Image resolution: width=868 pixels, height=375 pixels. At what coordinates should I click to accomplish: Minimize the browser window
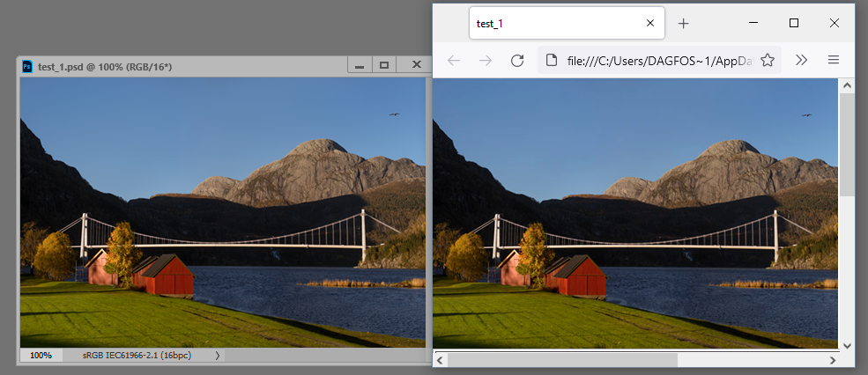pos(753,23)
